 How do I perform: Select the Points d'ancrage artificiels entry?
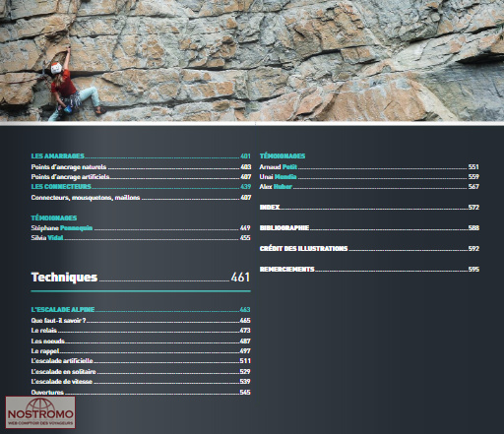click(x=141, y=177)
